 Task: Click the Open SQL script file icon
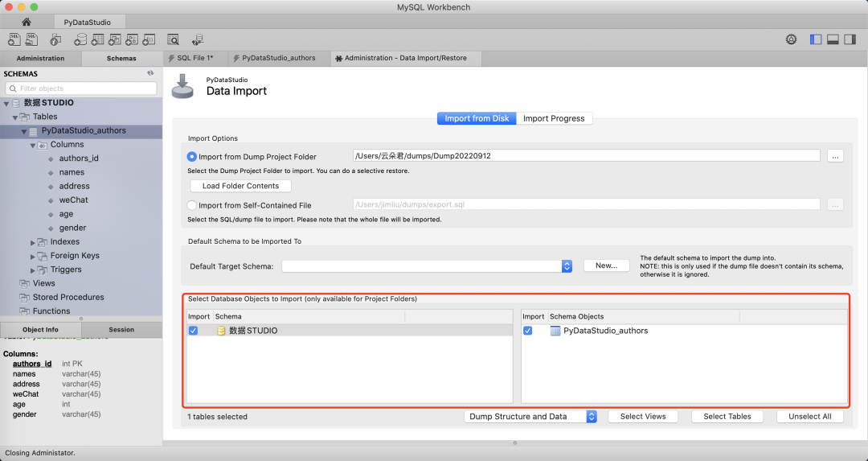32,39
